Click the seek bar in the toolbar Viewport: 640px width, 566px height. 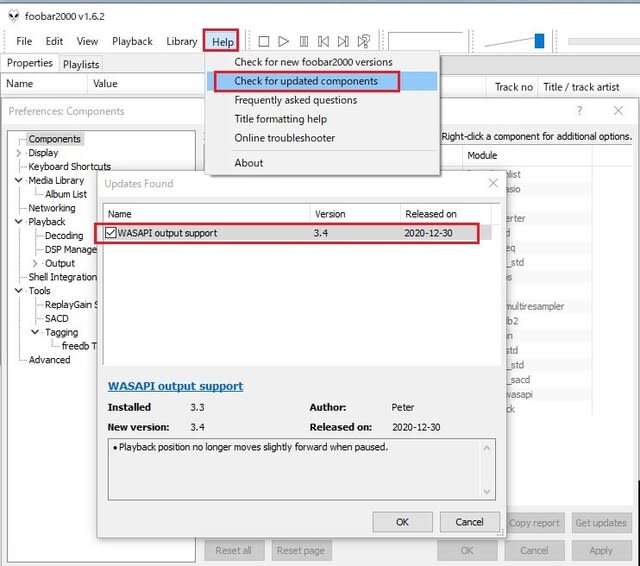click(x=603, y=41)
